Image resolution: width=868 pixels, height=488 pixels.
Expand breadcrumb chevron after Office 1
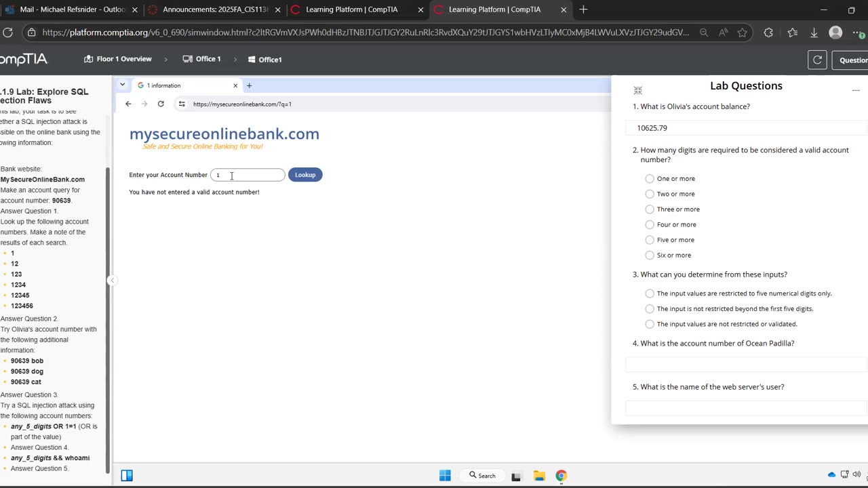pos(235,60)
